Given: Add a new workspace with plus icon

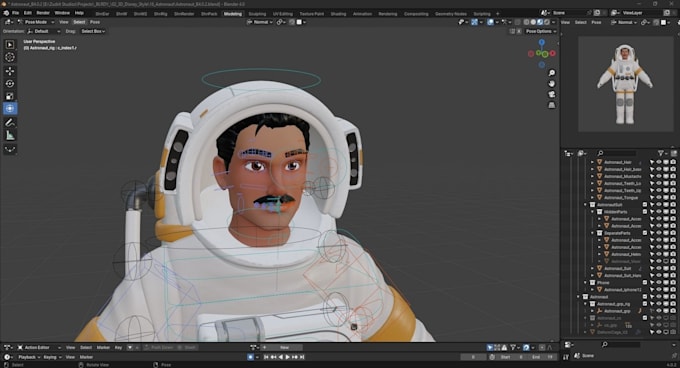Looking at the screenshot, I should [497, 13].
